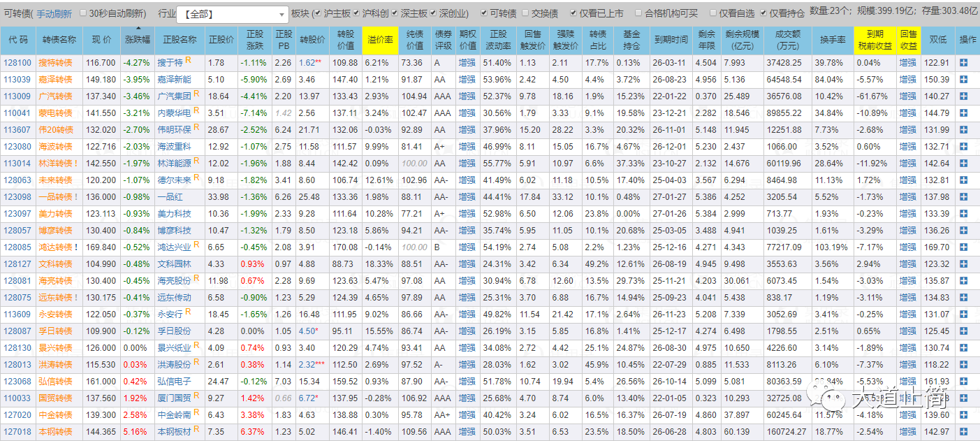Click the plus icon for 景兴转债

point(964,348)
